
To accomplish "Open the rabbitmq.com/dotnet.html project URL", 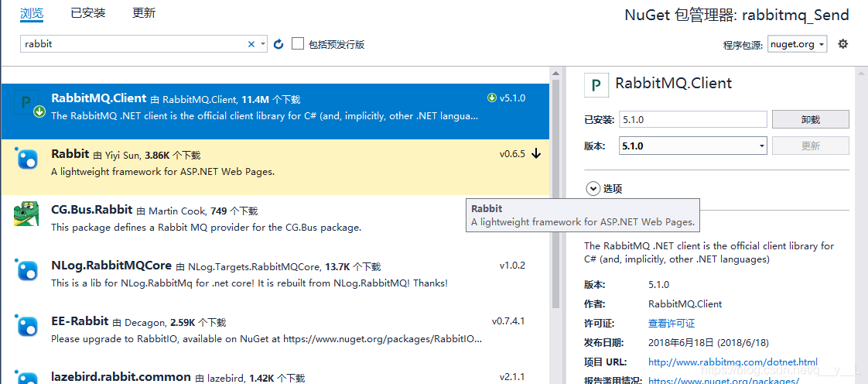I will [733, 362].
